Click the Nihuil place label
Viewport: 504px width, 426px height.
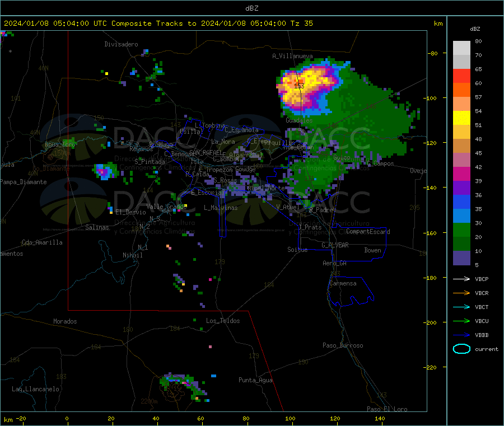[132, 255]
